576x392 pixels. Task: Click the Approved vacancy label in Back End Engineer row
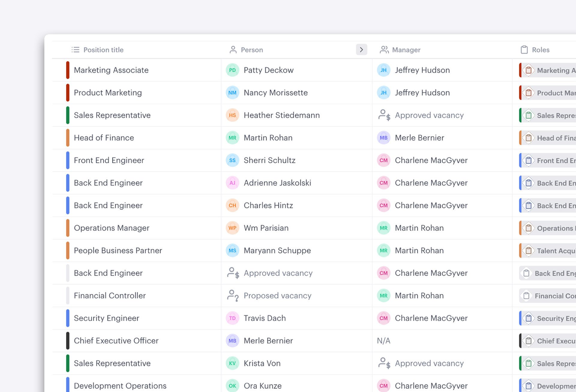(x=278, y=273)
